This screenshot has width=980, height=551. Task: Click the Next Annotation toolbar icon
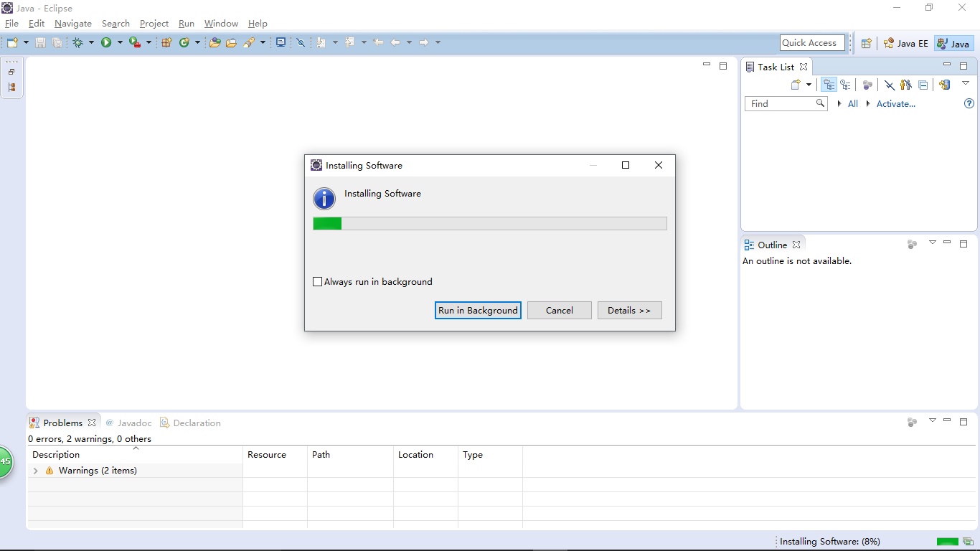[321, 42]
